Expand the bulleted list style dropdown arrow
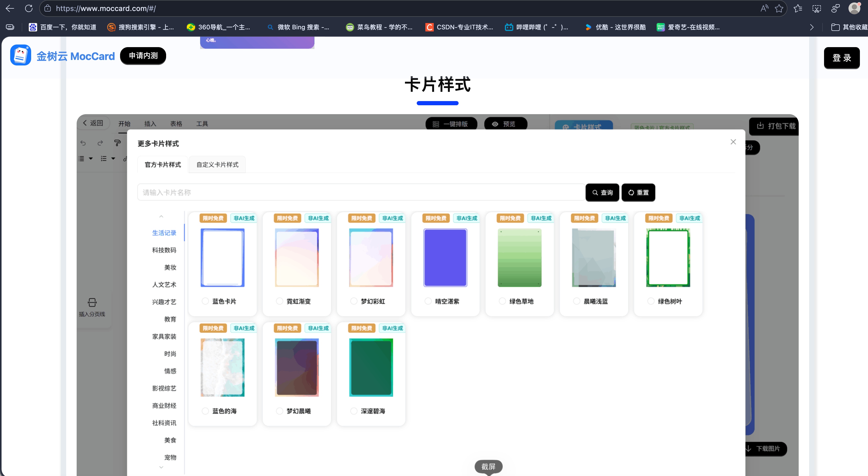 point(91,159)
